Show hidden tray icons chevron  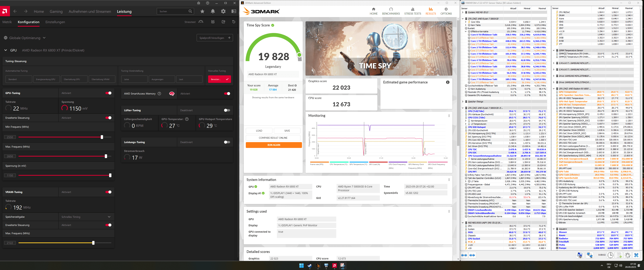pyautogui.click(x=602, y=265)
